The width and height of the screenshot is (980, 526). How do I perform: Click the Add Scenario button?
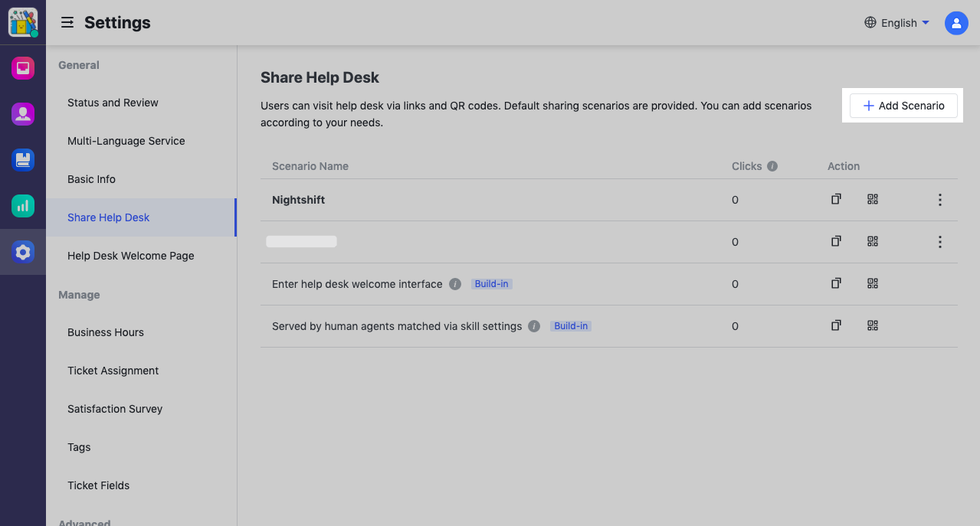tap(903, 105)
